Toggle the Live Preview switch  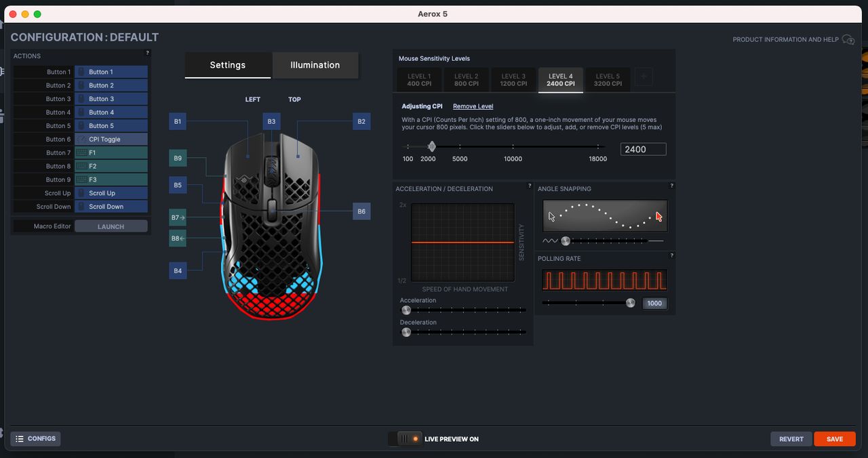pos(405,439)
